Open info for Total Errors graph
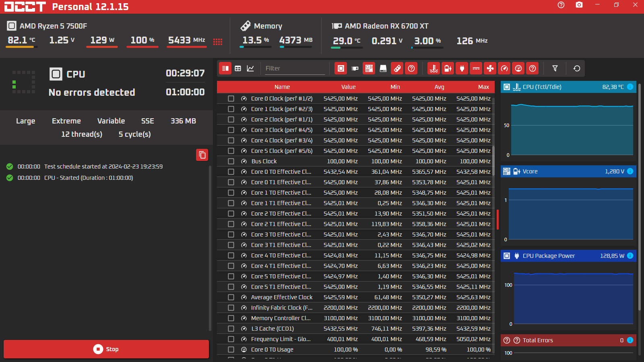Screen dimensions: 644x362 click(630, 340)
